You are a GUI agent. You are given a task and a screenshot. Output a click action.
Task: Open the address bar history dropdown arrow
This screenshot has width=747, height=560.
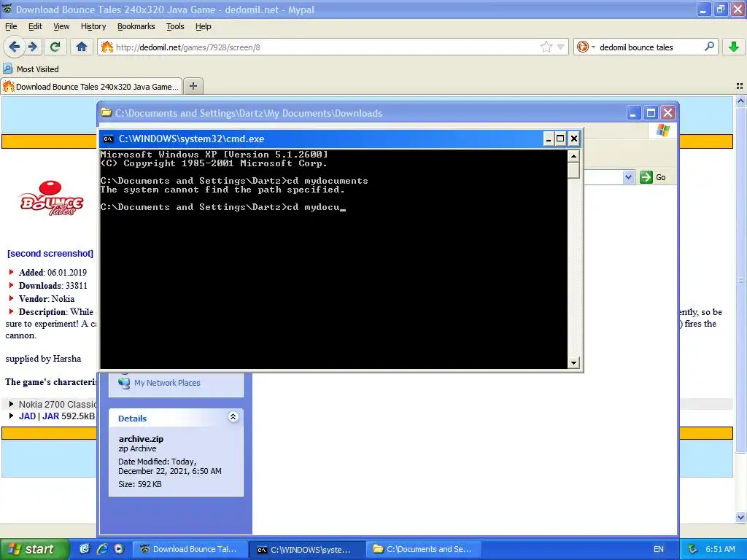coord(561,47)
